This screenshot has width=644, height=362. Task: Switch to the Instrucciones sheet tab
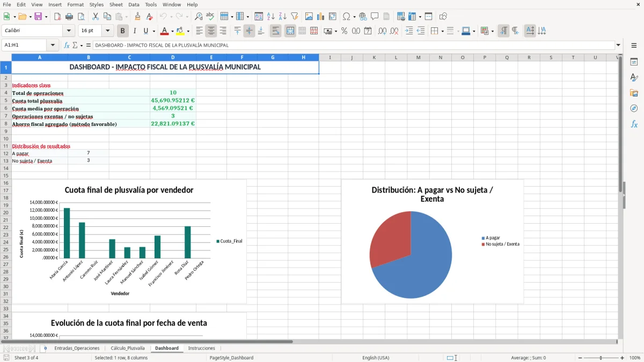pyautogui.click(x=202, y=348)
